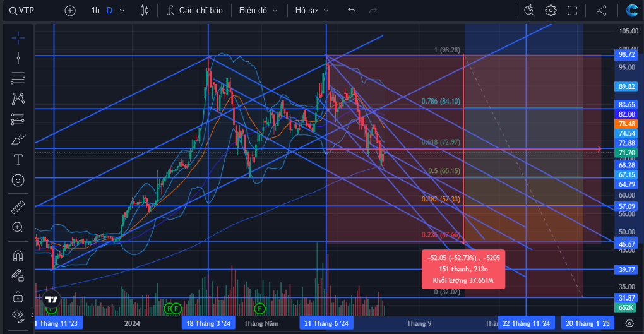
Task: Click the Tháng 9 time axis label
Action: pos(419,323)
